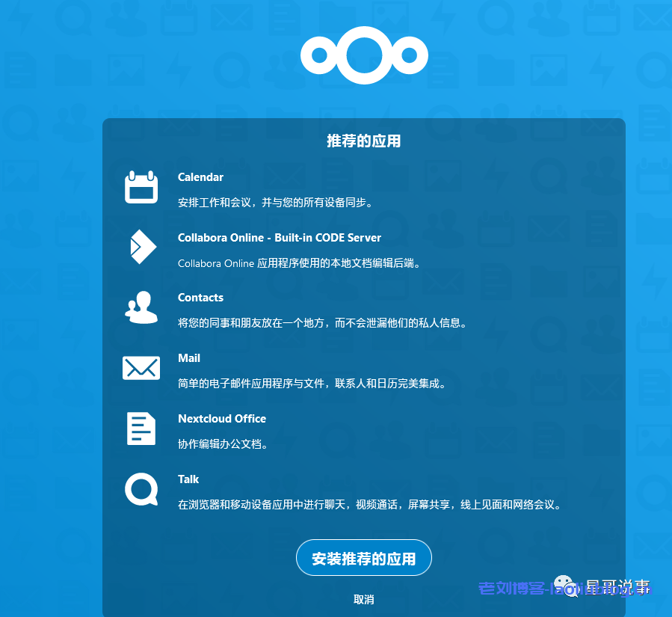Select the Nextcloud Office title text

pyautogui.click(x=221, y=419)
